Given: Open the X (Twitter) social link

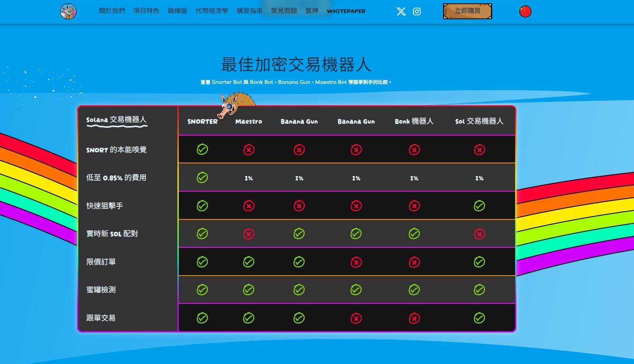Looking at the screenshot, I should coord(401,11).
